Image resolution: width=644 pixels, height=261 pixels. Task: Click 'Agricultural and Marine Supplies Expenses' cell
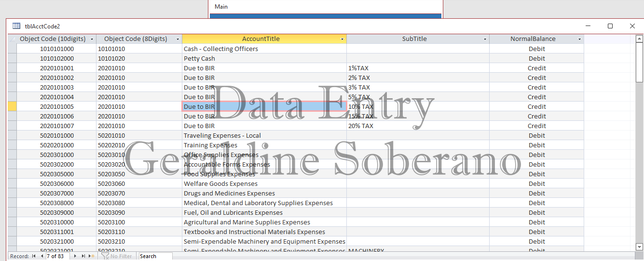[x=264, y=222]
